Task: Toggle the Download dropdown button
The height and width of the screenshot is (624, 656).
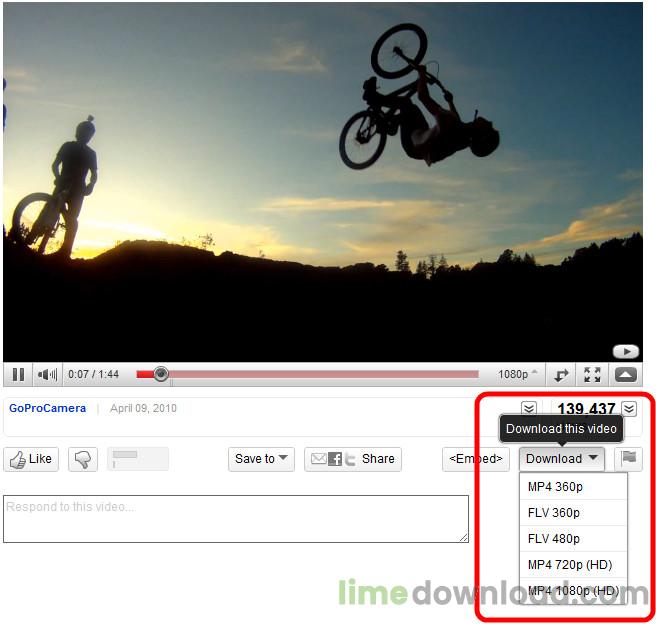Action: pyautogui.click(x=562, y=459)
